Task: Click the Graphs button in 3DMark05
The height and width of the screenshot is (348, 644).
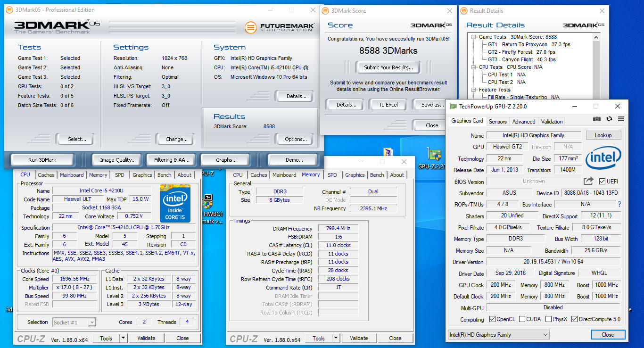Action: click(226, 160)
